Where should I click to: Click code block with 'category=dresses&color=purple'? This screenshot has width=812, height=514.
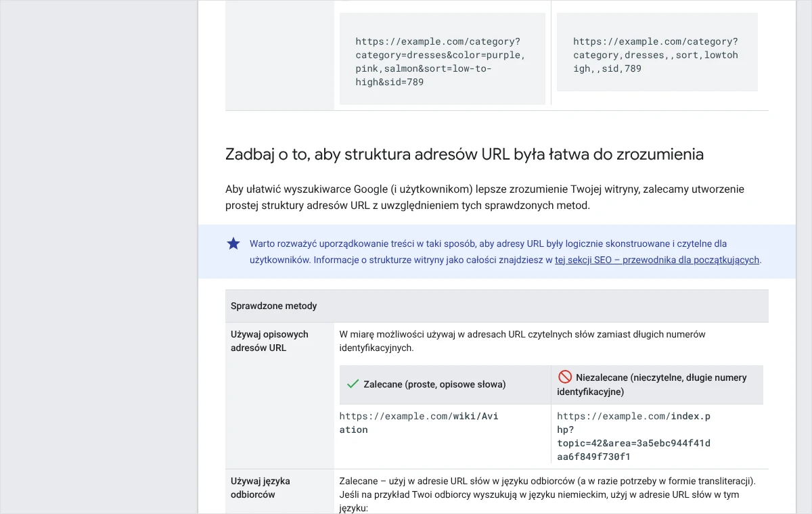tap(443, 59)
